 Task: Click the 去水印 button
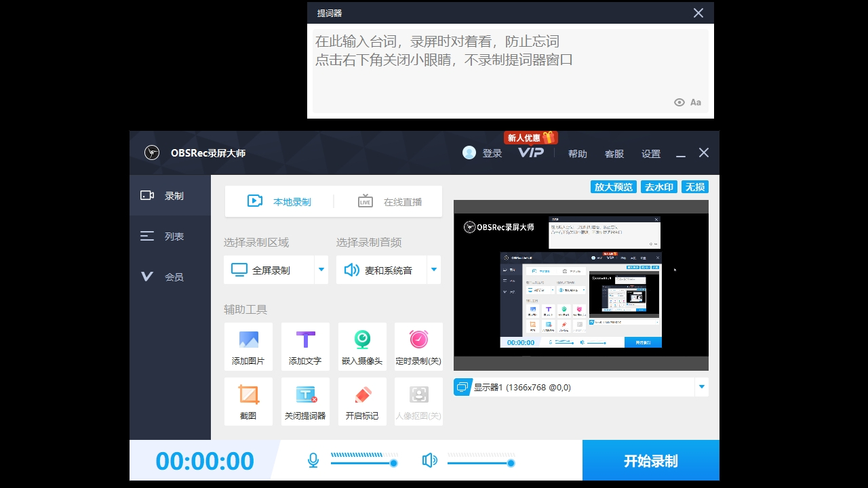point(658,186)
